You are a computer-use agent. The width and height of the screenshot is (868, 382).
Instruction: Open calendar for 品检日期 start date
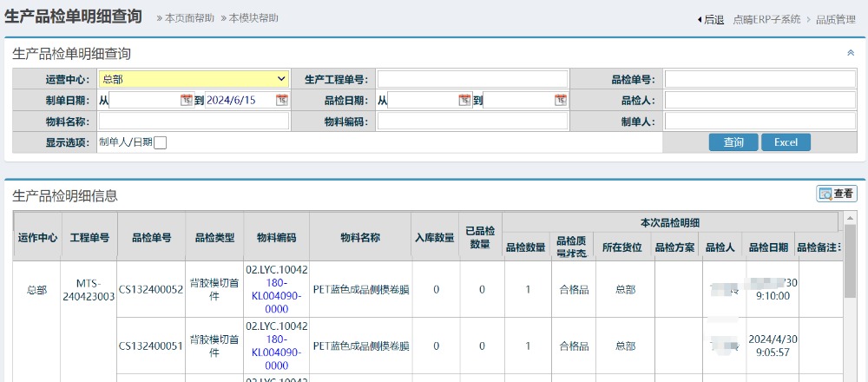pyautogui.click(x=464, y=100)
